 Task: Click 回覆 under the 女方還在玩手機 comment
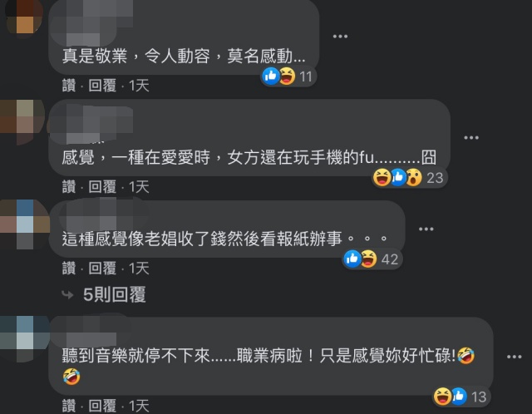(x=102, y=187)
